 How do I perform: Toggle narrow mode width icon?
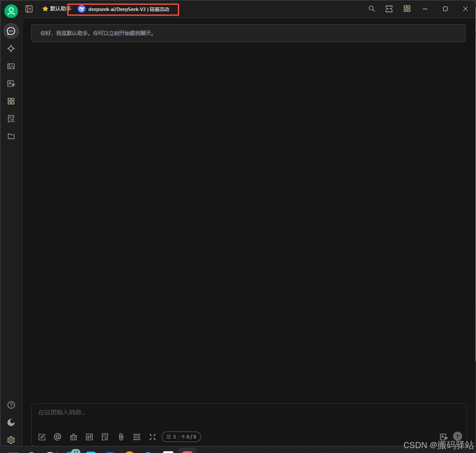[x=389, y=9]
